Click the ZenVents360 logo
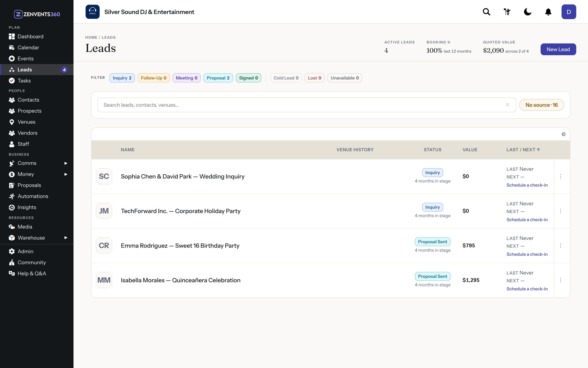This screenshot has width=588, height=368. click(x=37, y=14)
